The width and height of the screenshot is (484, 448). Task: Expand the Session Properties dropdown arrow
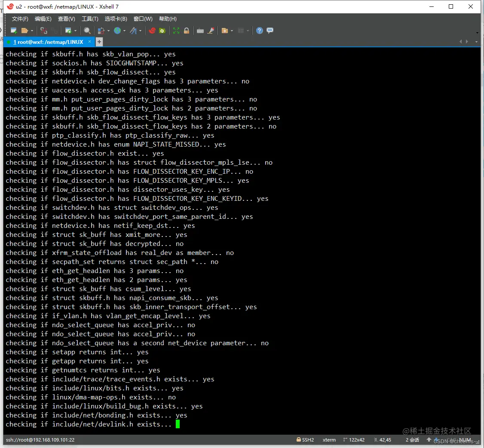75,31
